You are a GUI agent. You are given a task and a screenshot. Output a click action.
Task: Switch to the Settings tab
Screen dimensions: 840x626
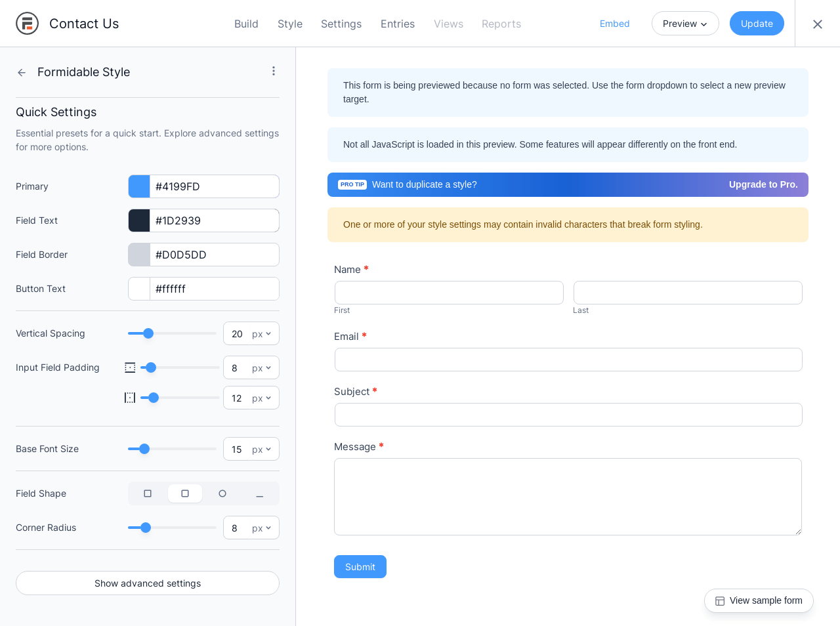click(x=341, y=24)
